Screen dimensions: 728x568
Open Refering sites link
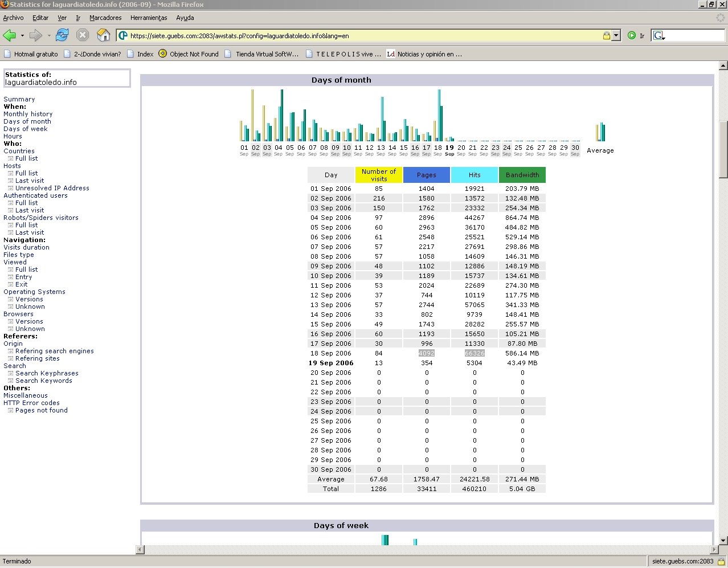[x=37, y=358]
